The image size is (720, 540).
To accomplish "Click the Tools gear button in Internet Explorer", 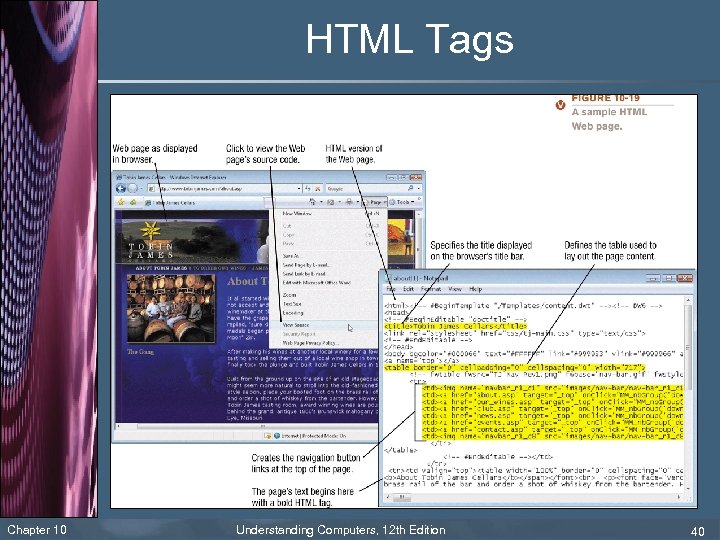I will [x=402, y=202].
